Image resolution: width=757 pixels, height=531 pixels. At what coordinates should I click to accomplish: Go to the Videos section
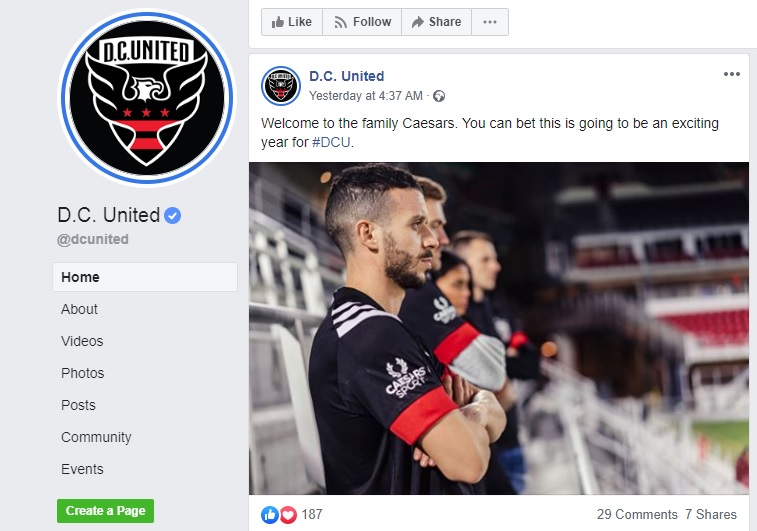pos(82,341)
